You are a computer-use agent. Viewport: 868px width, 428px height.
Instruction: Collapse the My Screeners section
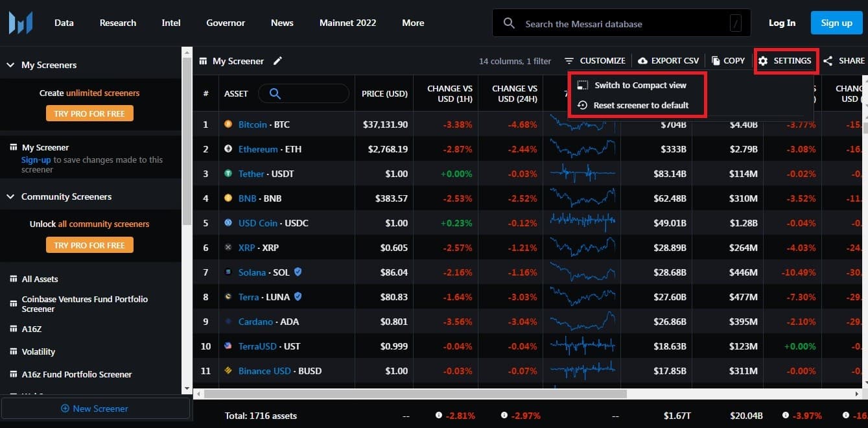[10, 65]
